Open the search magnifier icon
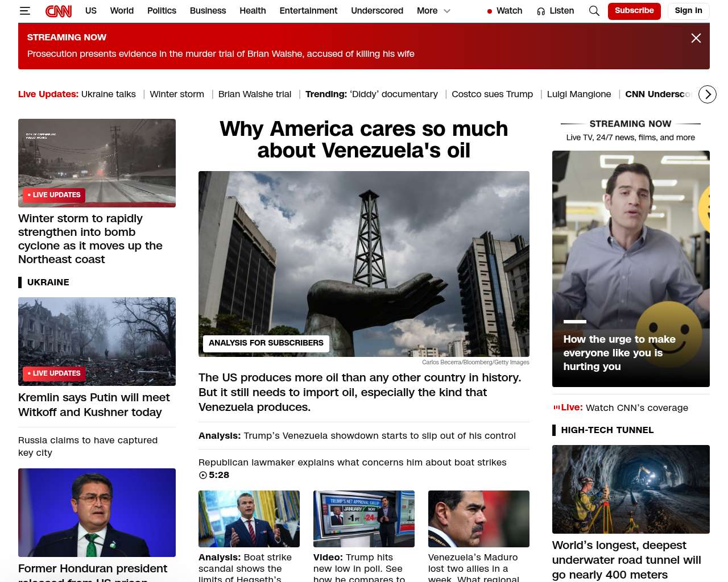 pyautogui.click(x=594, y=11)
